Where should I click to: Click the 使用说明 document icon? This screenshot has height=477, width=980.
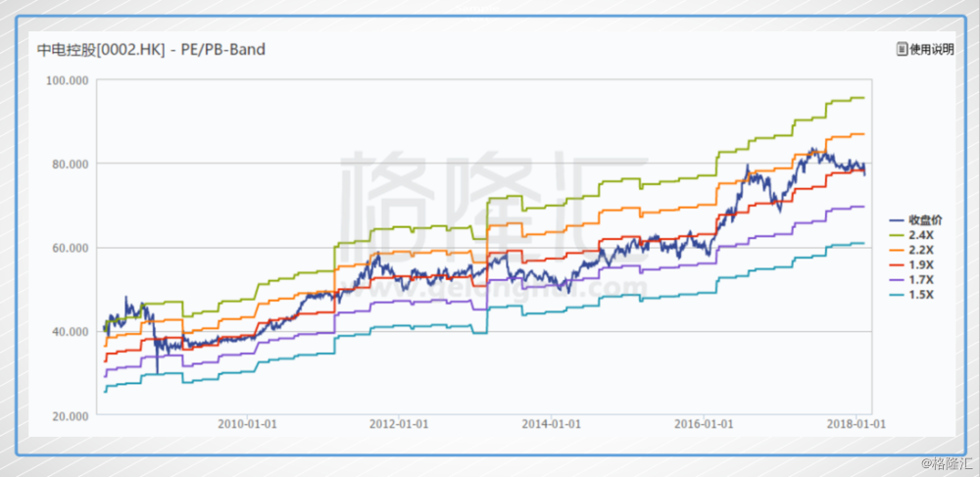point(902,49)
